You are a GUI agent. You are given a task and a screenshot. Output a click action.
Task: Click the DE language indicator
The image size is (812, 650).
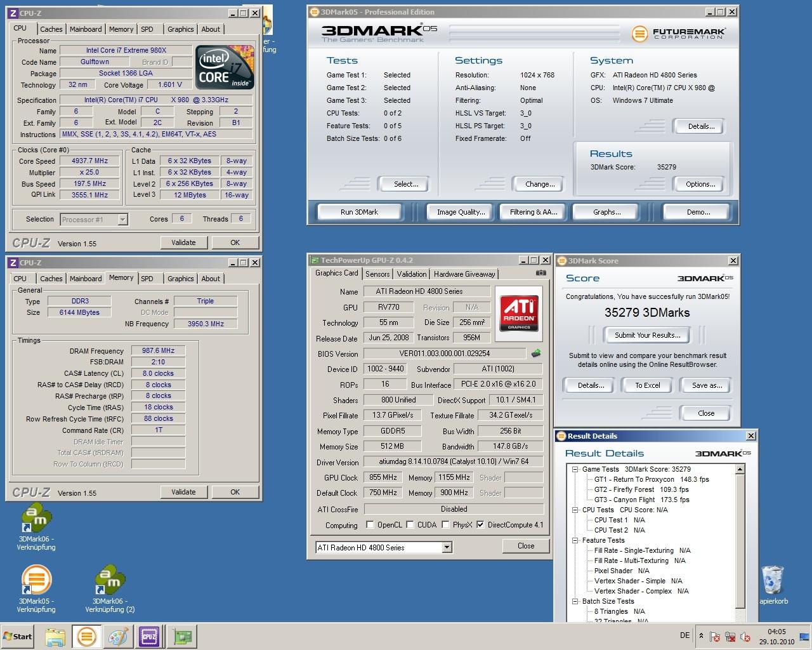pyautogui.click(x=684, y=635)
